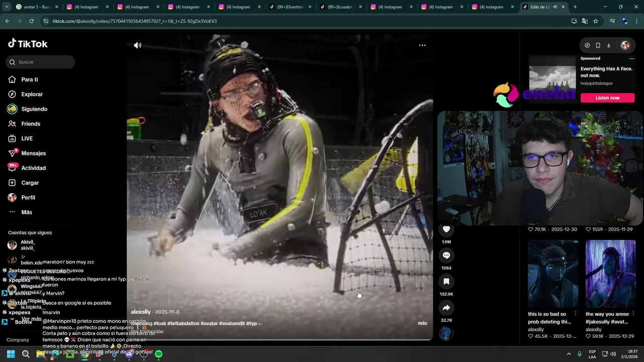Open ESP LAA language switcher
Viewport: 644px width, 362px height.
click(x=592, y=354)
